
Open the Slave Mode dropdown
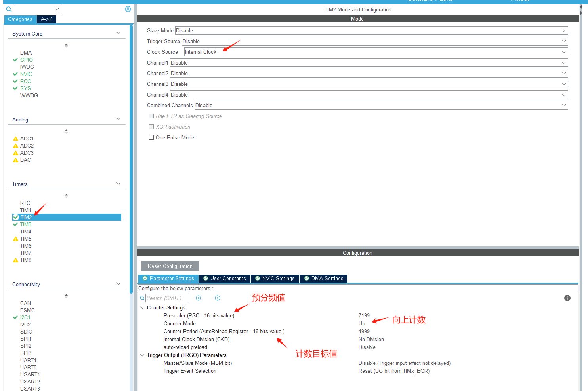(x=371, y=30)
